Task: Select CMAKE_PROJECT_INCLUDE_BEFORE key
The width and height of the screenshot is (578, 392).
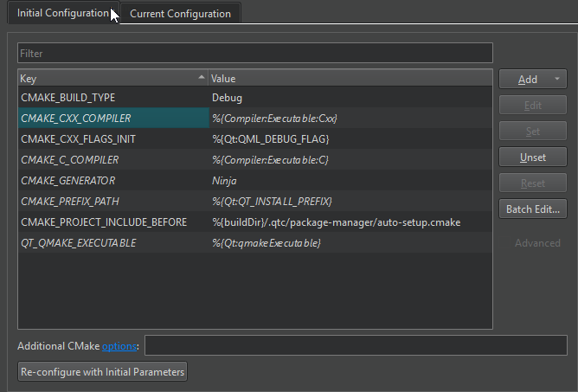Action: point(104,222)
